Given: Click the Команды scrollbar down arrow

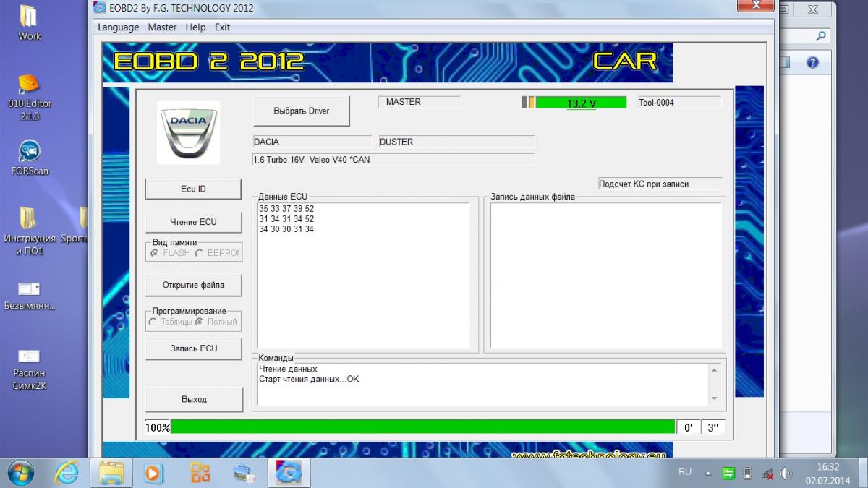Looking at the screenshot, I should 715,398.
